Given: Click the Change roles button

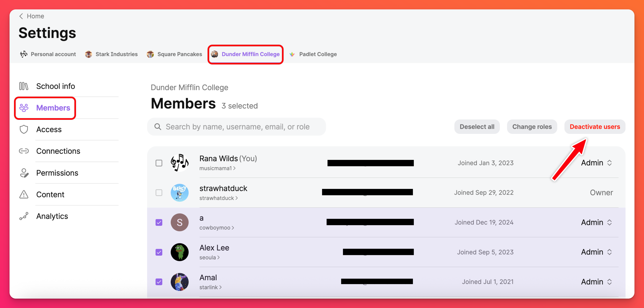Looking at the screenshot, I should point(532,127).
